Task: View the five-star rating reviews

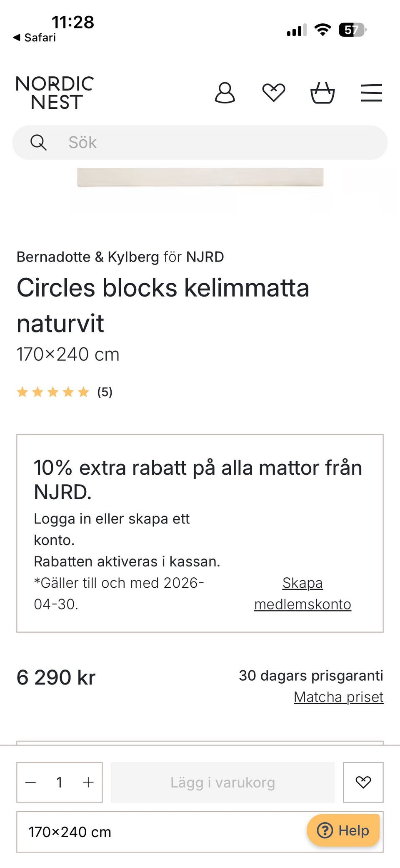Action: (53, 392)
